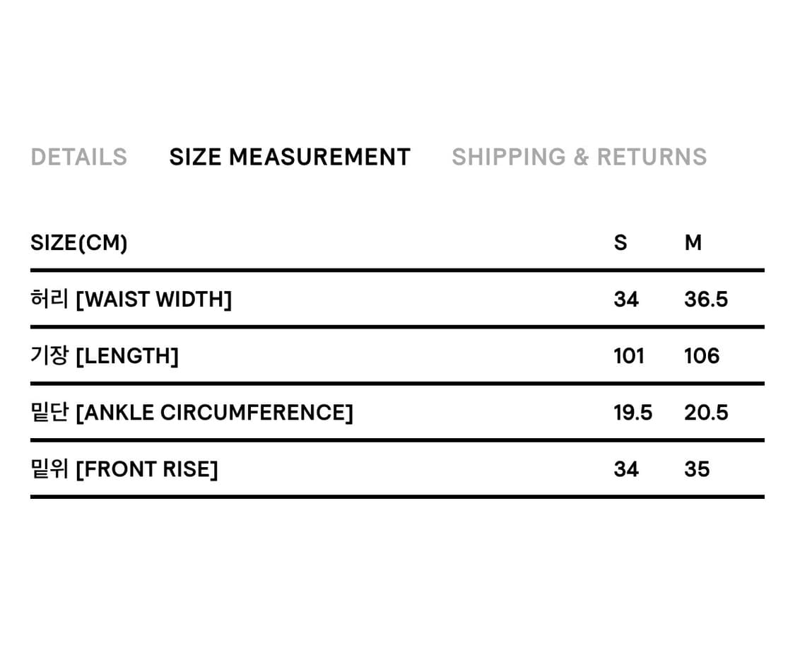Select front rise M value 35
Viewport: 795px width, 672px height.
696,469
